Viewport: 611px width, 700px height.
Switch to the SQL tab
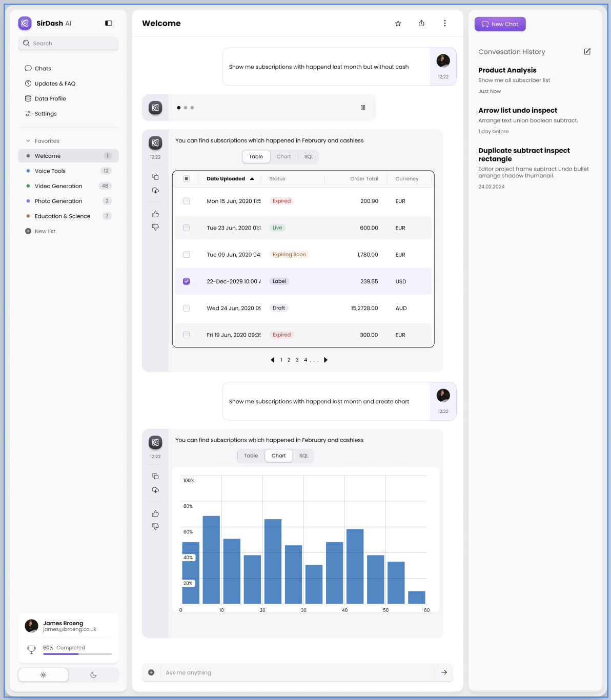[309, 156]
